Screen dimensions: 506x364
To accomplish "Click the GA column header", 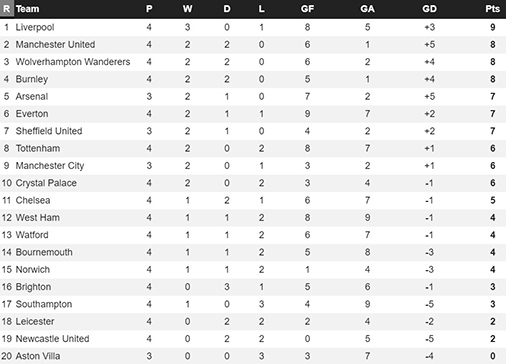I will pos(367,9).
